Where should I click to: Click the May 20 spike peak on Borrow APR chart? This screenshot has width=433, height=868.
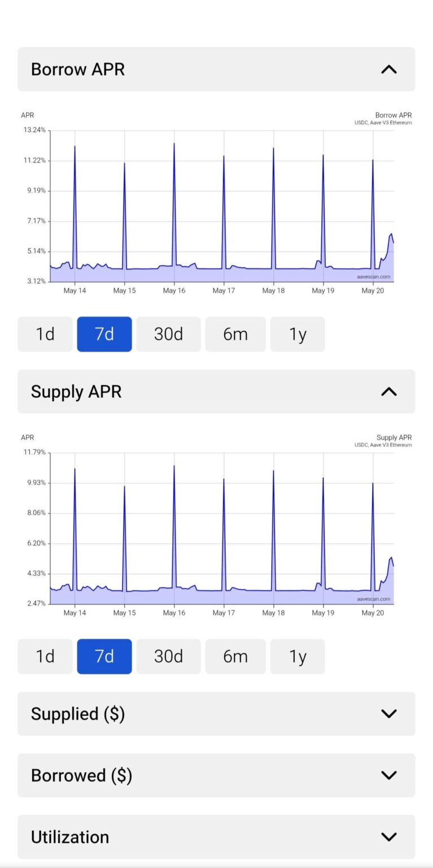[373, 160]
